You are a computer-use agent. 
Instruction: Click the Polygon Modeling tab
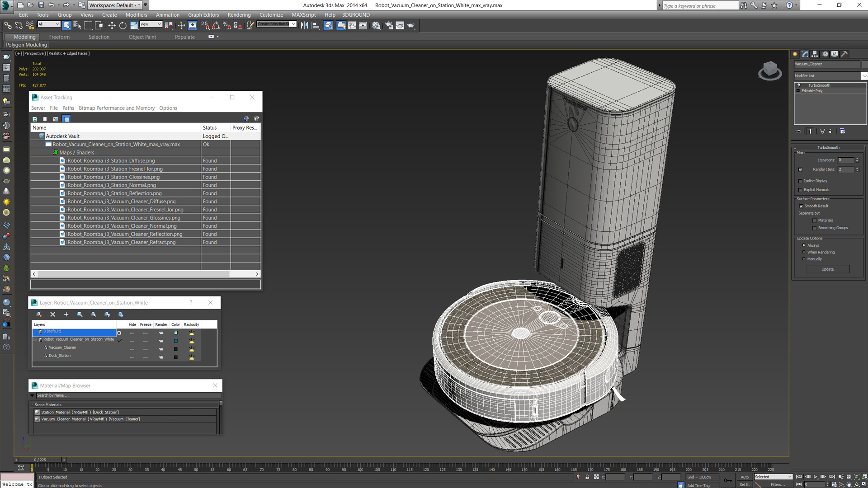[26, 45]
